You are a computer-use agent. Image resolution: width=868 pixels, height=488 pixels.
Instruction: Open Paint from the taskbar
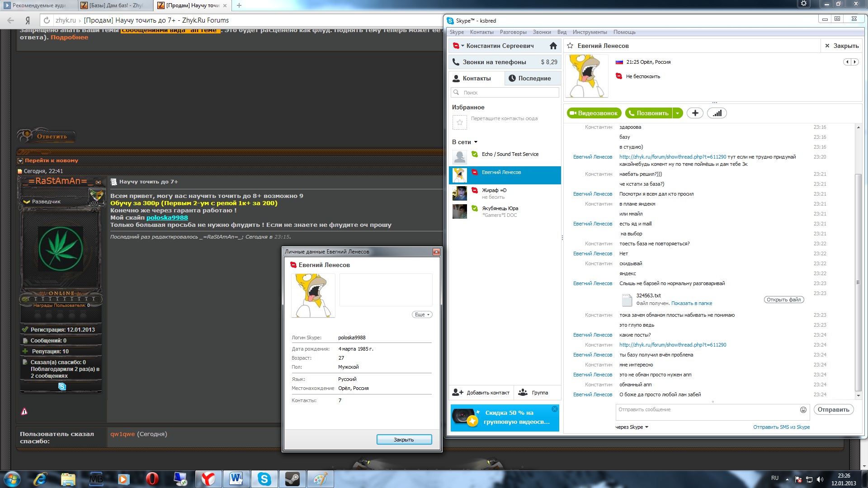point(320,479)
